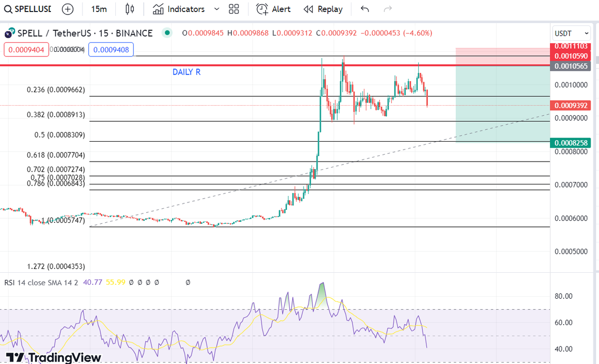
Task: Click the stop level tag 0.0011103
Action: pyautogui.click(x=570, y=46)
